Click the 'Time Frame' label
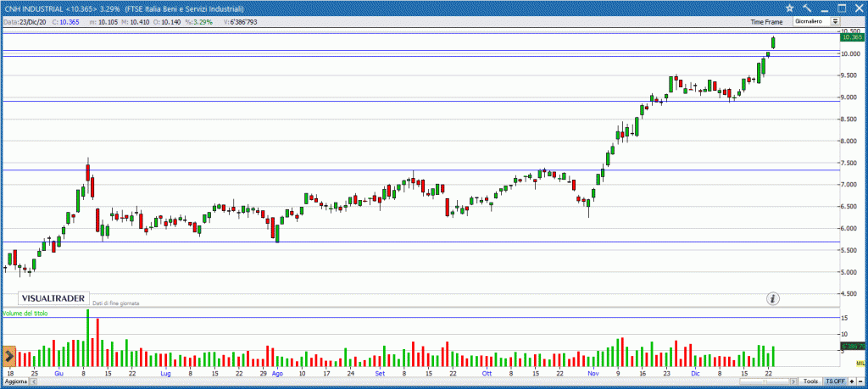The width and height of the screenshot is (868, 389). click(x=766, y=21)
